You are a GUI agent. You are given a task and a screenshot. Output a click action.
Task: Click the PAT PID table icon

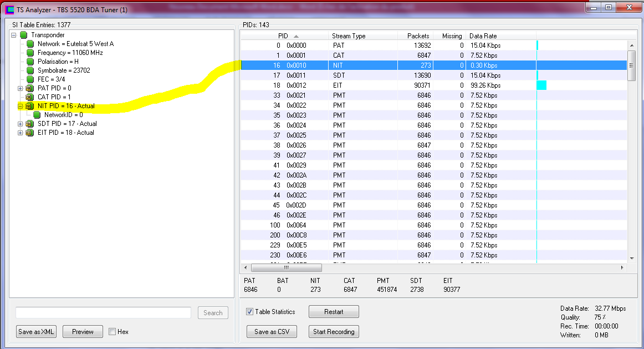pyautogui.click(x=30, y=88)
